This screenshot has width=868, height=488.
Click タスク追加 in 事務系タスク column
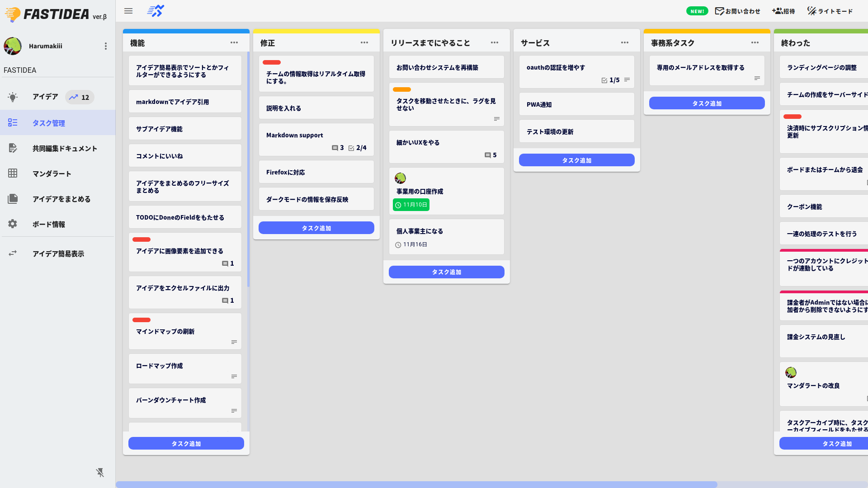tap(707, 103)
